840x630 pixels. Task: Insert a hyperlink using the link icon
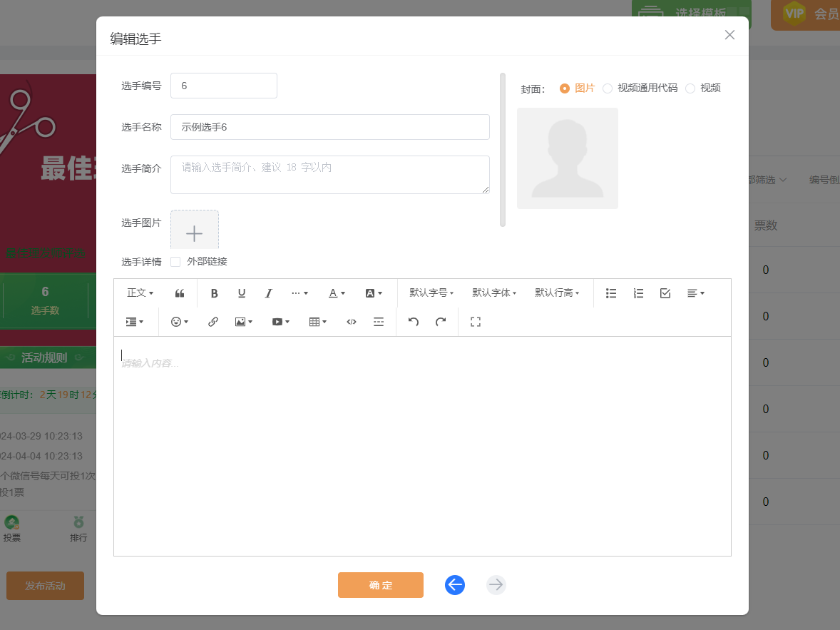pyautogui.click(x=212, y=322)
